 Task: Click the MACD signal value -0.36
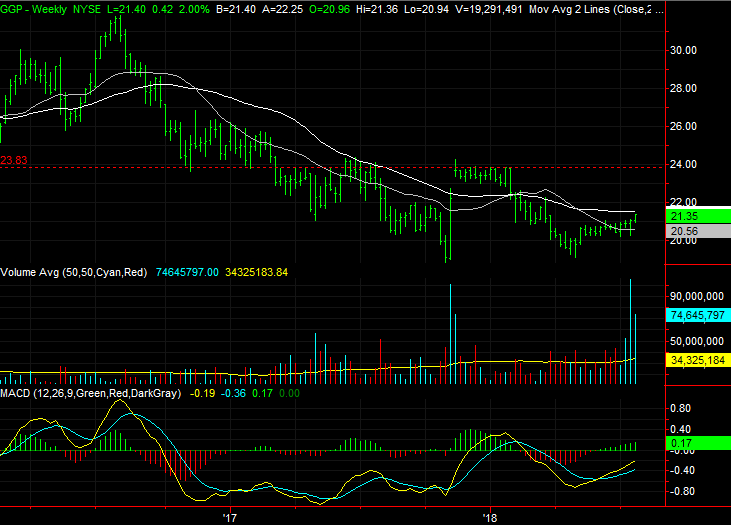point(233,394)
